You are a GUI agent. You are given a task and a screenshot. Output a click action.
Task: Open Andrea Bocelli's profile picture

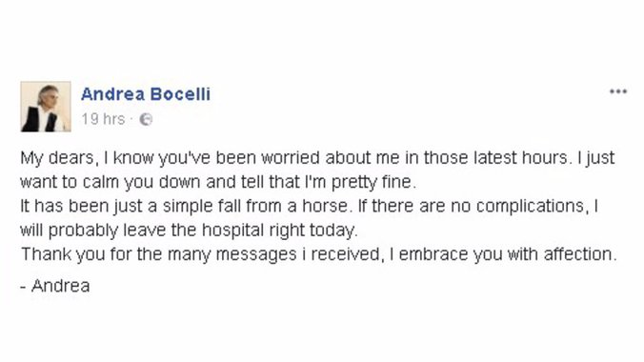click(x=46, y=107)
